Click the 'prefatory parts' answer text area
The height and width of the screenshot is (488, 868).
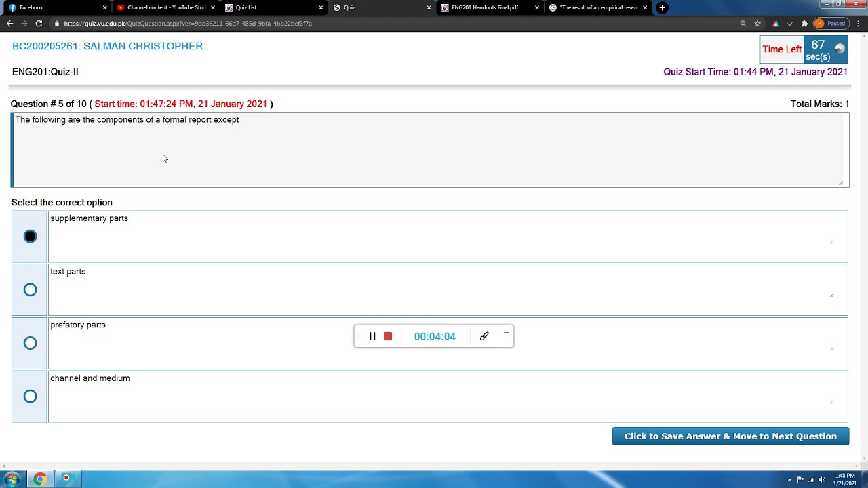pyautogui.click(x=448, y=343)
